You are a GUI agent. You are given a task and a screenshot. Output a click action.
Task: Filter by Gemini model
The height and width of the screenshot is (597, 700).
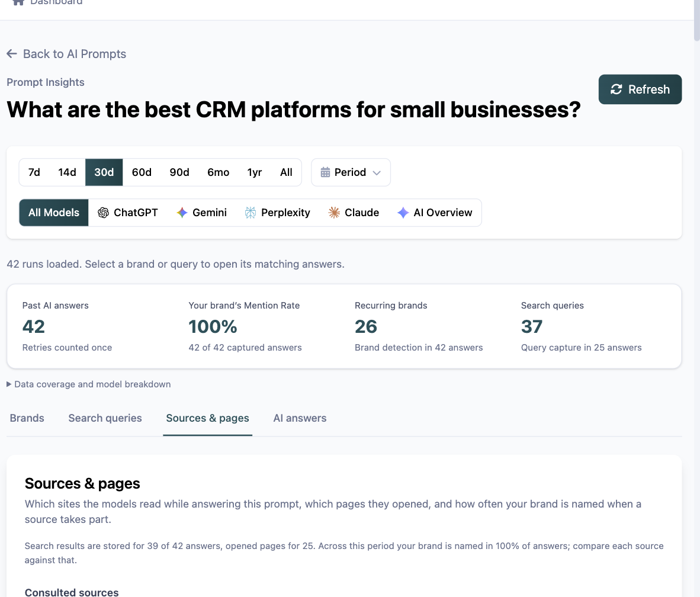tap(201, 213)
